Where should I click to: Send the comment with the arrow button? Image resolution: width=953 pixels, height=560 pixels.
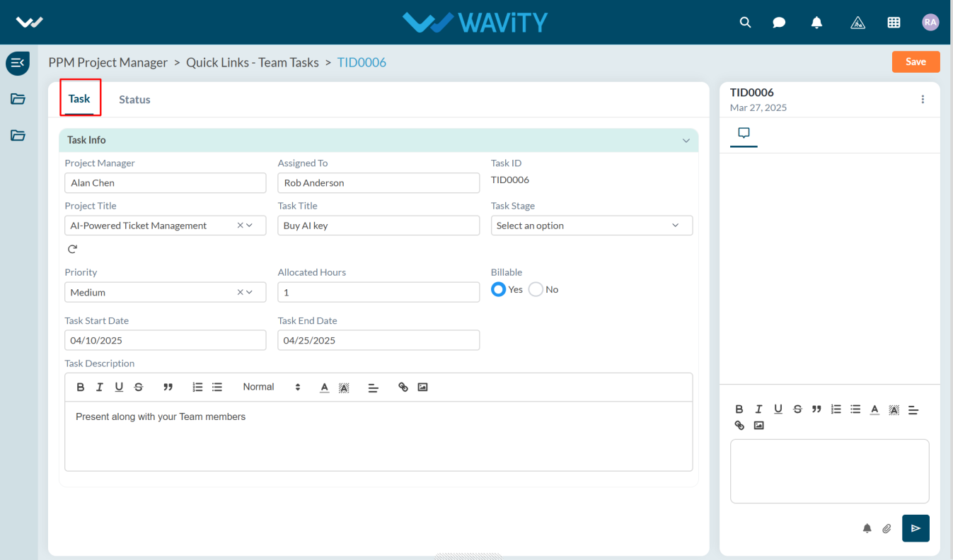click(x=916, y=528)
